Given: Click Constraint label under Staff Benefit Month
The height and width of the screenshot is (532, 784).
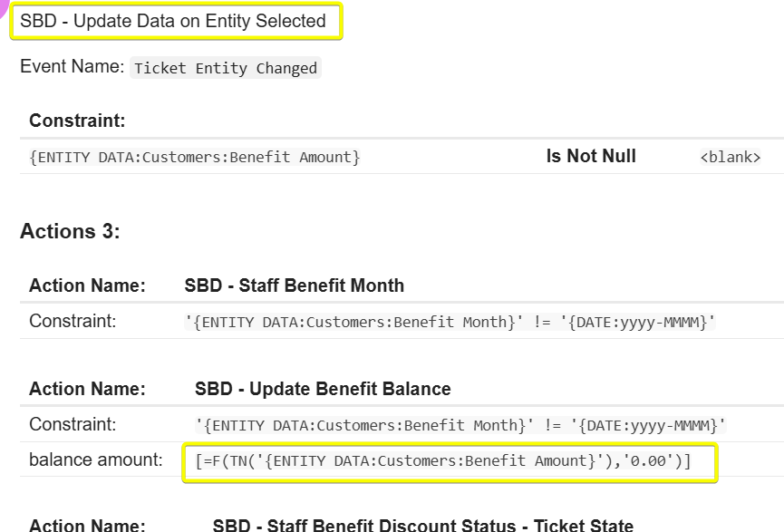Looking at the screenshot, I should pos(73,321).
